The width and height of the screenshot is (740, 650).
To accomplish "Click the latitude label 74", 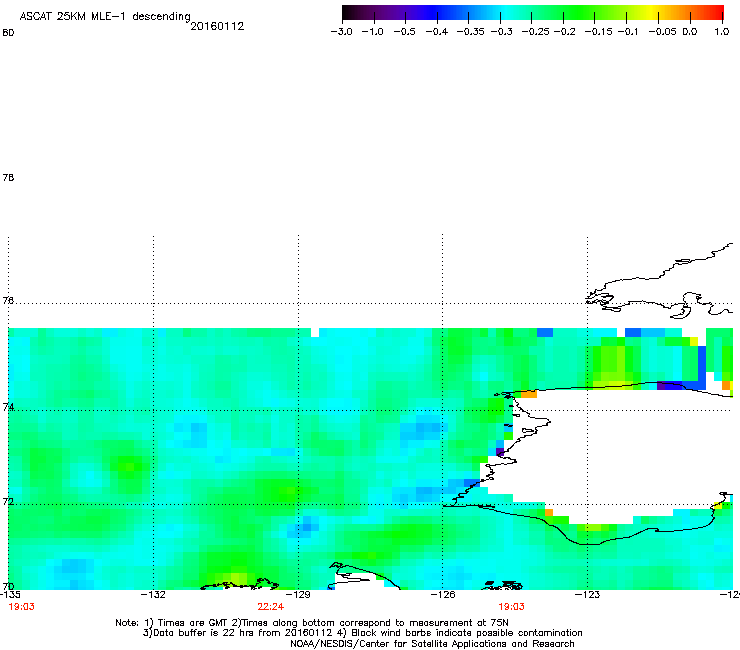I will pyautogui.click(x=8, y=407).
